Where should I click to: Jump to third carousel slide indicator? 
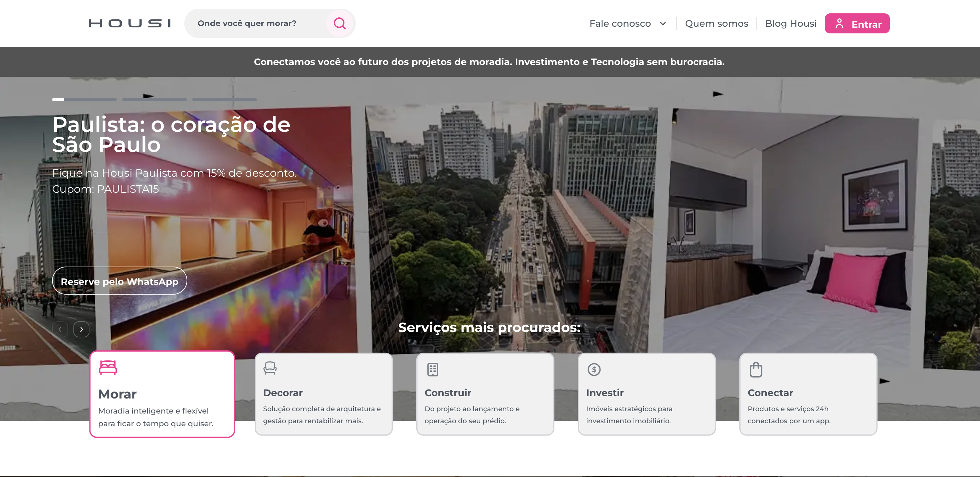[x=224, y=99]
